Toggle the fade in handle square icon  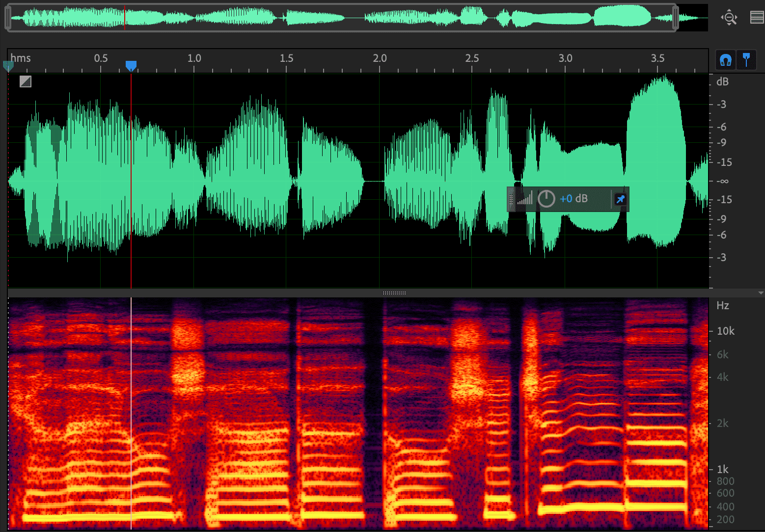(x=26, y=81)
